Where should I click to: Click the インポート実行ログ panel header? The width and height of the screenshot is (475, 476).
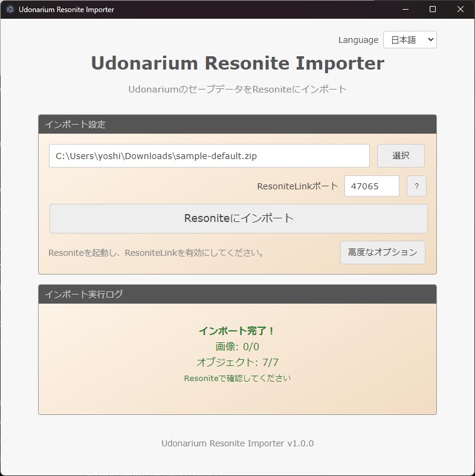click(237, 294)
